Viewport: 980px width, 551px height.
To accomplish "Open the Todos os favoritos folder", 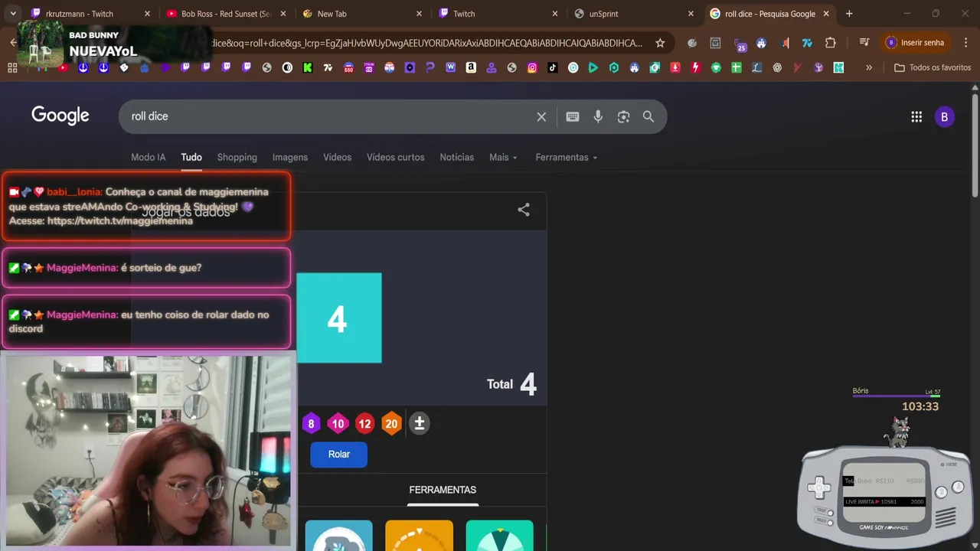I will (x=933, y=67).
